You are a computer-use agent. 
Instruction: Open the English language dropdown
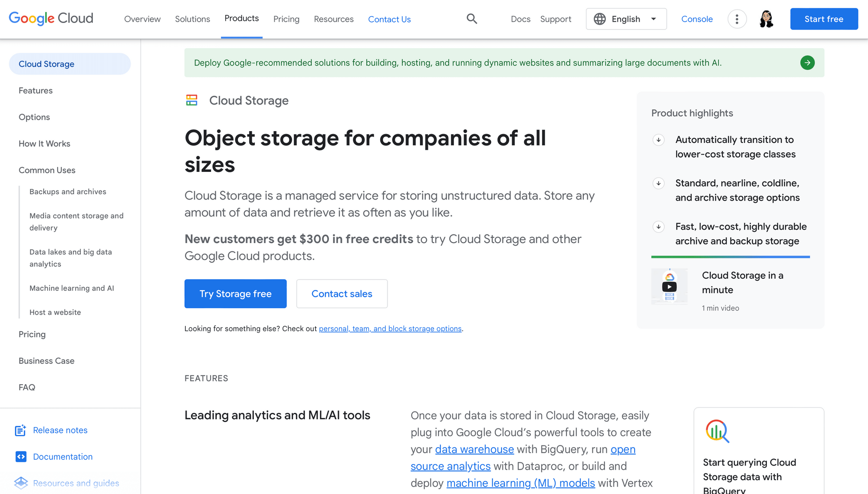[x=626, y=19]
